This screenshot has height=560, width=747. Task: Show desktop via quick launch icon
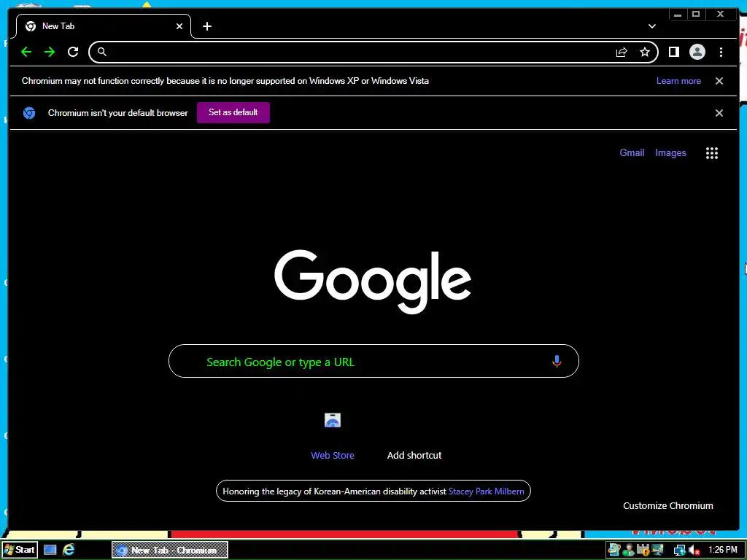pyautogui.click(x=50, y=550)
